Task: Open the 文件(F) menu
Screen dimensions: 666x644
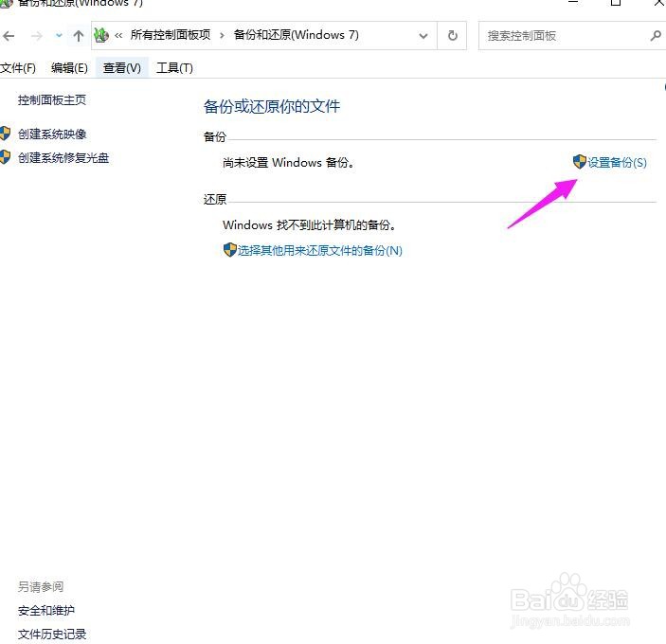Action: pos(18,68)
